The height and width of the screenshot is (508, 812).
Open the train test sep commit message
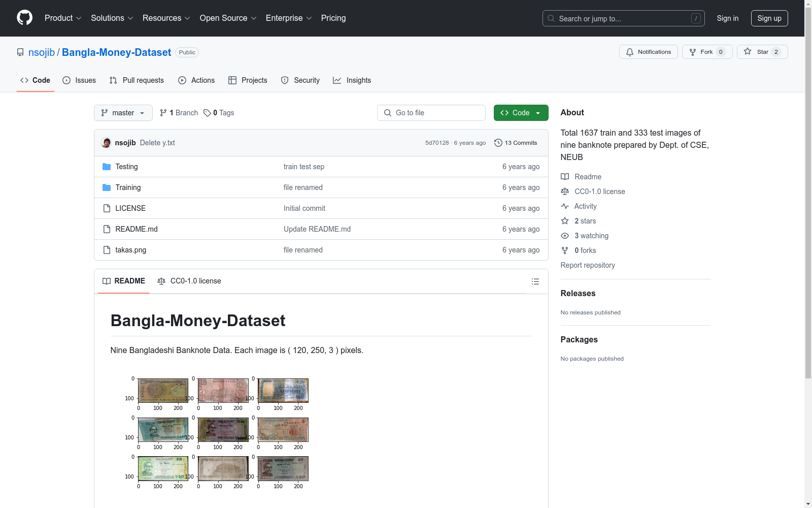point(304,167)
